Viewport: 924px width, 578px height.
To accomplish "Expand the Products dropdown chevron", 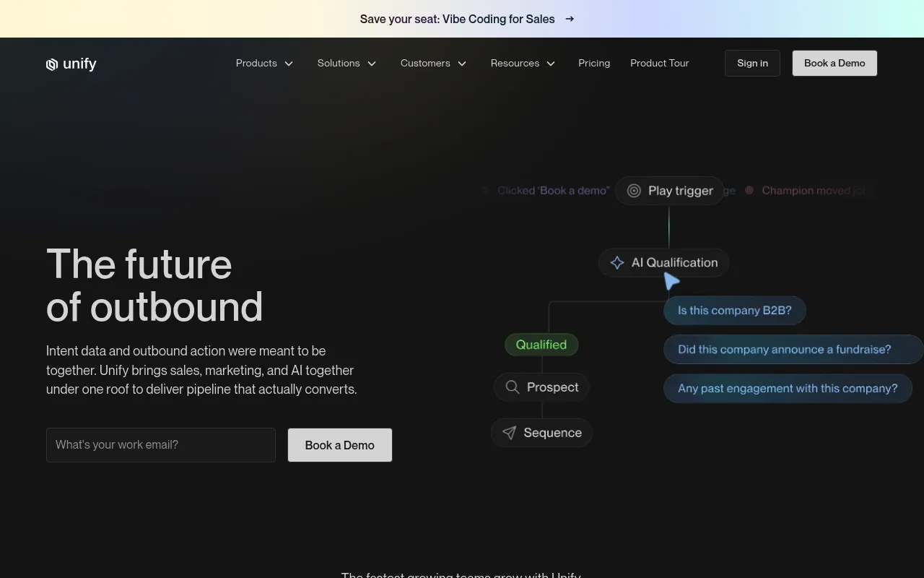I will [289, 64].
